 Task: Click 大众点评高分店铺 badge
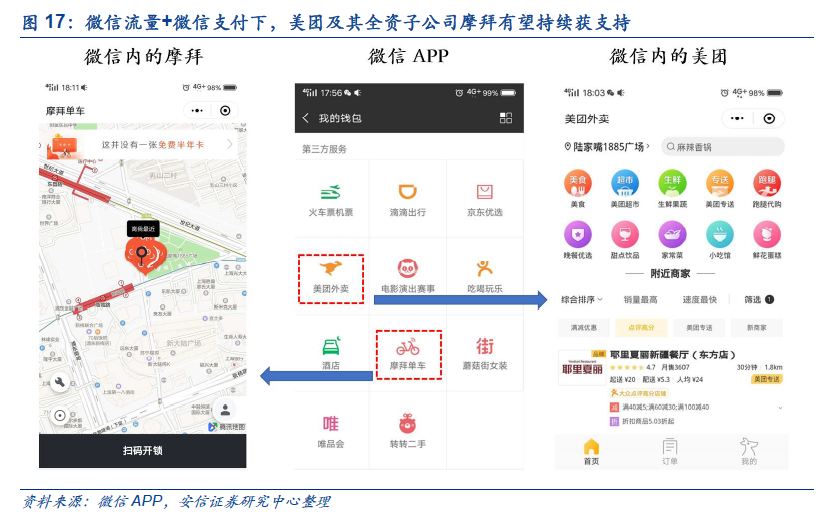pos(638,393)
